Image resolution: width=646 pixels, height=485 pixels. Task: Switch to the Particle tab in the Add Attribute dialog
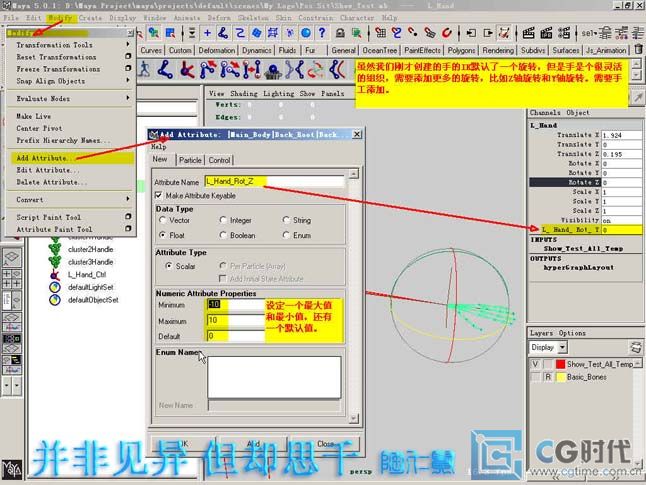coord(190,160)
